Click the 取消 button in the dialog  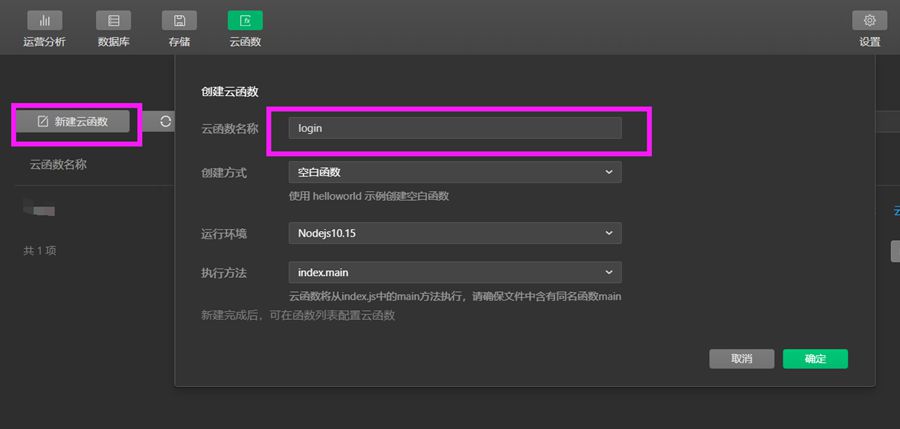point(741,359)
